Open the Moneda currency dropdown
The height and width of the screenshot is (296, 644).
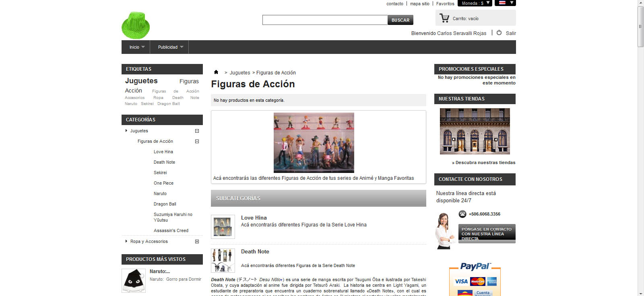point(475,3)
